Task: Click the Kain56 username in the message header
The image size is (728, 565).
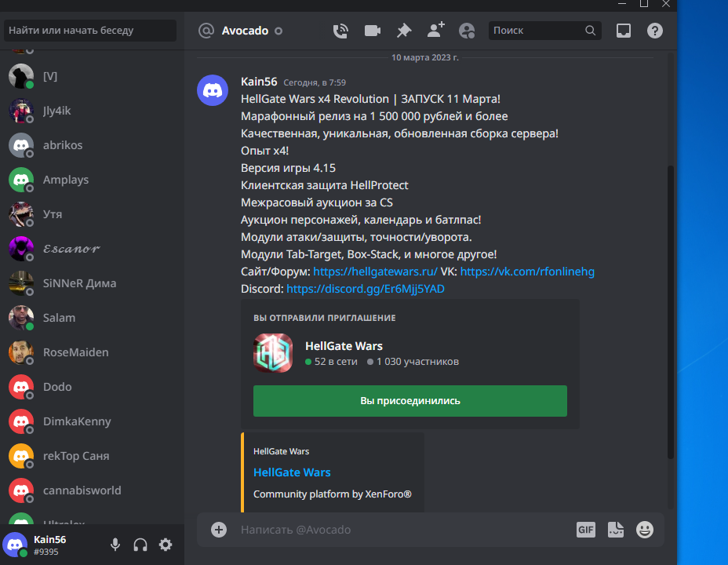Action: coord(259,82)
